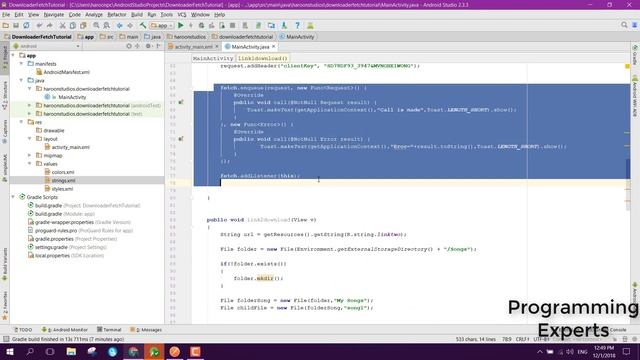The width and height of the screenshot is (640, 360).
Task: Run the app with green play button
Action: point(180,25)
